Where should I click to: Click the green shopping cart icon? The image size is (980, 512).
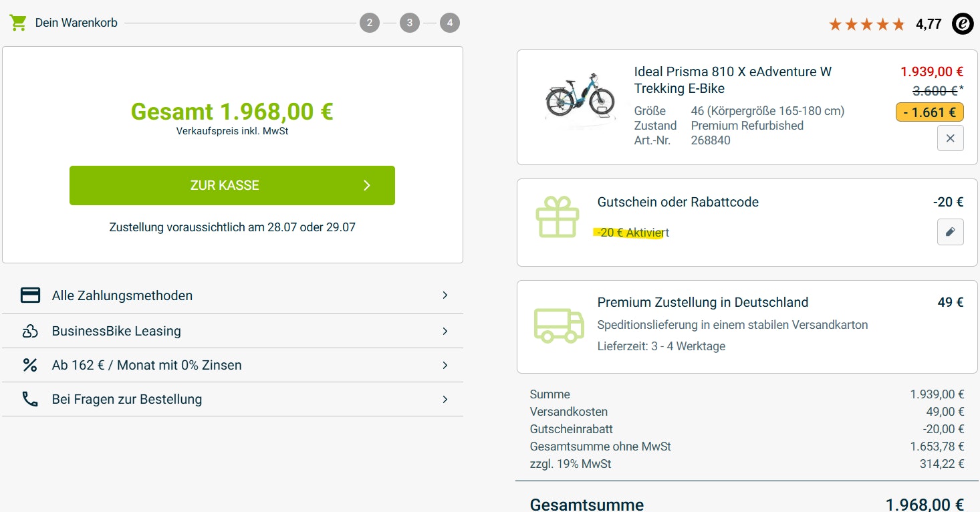18,23
